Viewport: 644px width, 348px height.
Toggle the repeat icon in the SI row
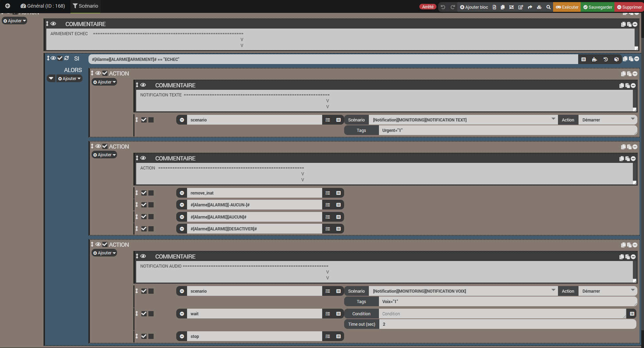click(67, 58)
